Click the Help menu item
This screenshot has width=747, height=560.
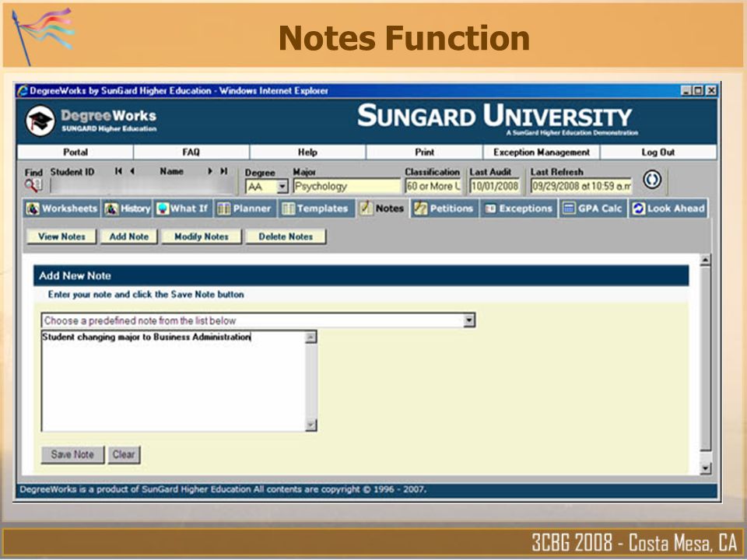(307, 152)
